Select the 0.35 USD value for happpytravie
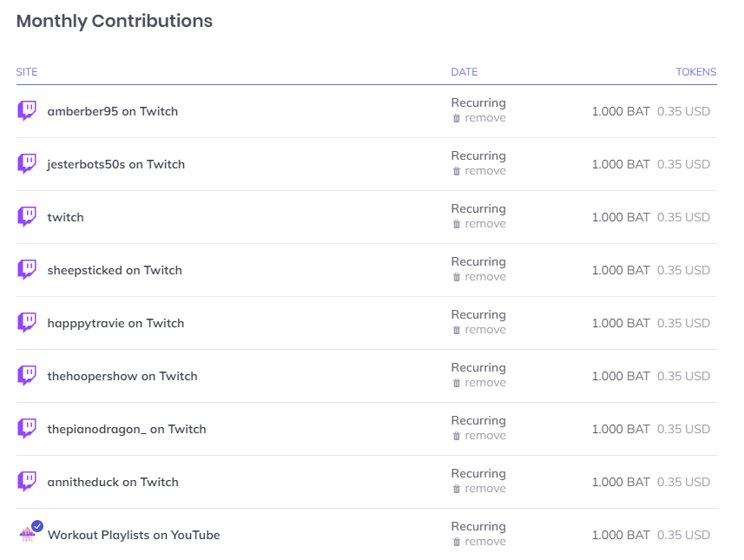Image resolution: width=744 pixels, height=560 pixels. point(683,323)
